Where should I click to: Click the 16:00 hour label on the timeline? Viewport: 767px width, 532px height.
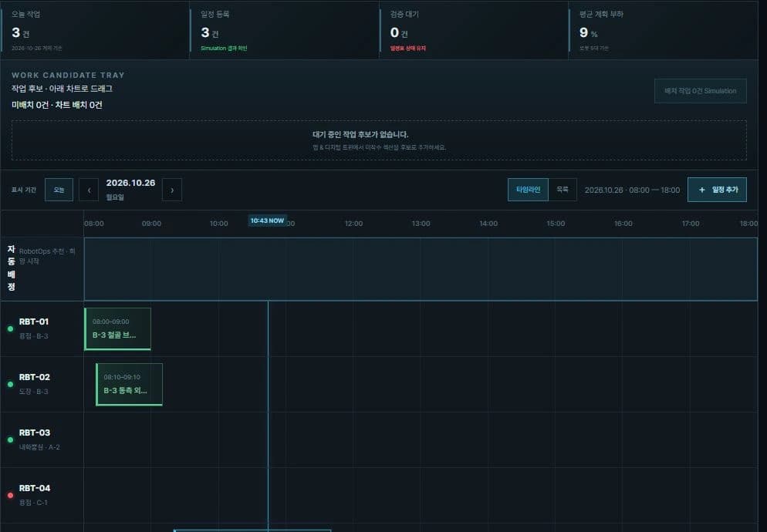pos(623,224)
